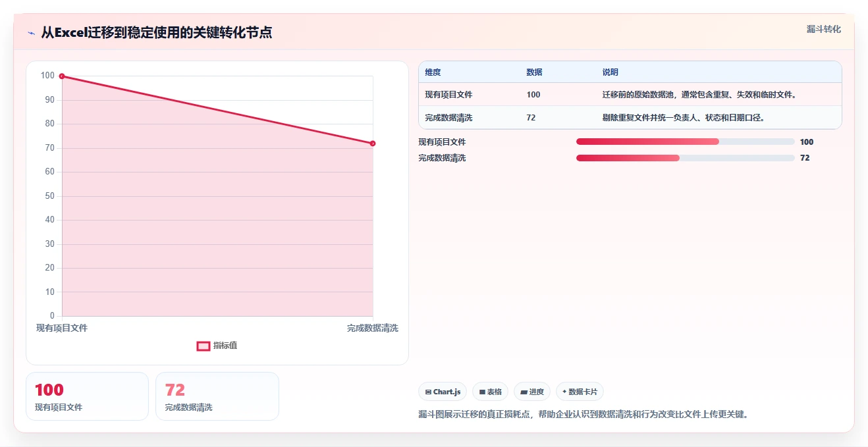Image resolution: width=868 pixels, height=447 pixels.
Task: Click the 现有项目文件 x-axis label
Action: 62,328
